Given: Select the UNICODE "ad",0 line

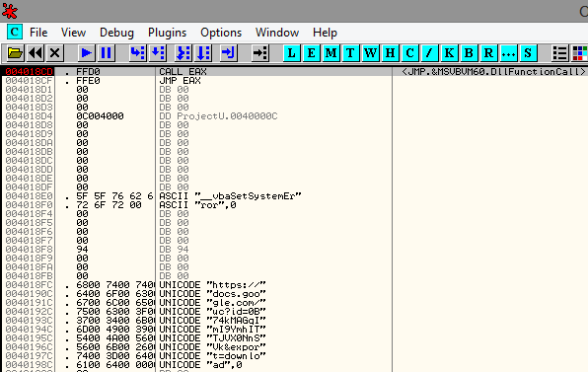Looking at the screenshot, I should [x=200, y=364].
